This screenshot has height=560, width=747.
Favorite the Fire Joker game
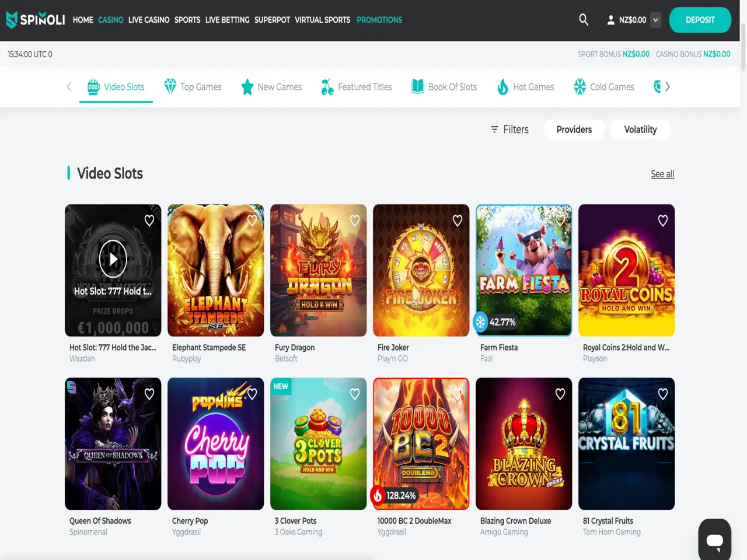tap(458, 220)
